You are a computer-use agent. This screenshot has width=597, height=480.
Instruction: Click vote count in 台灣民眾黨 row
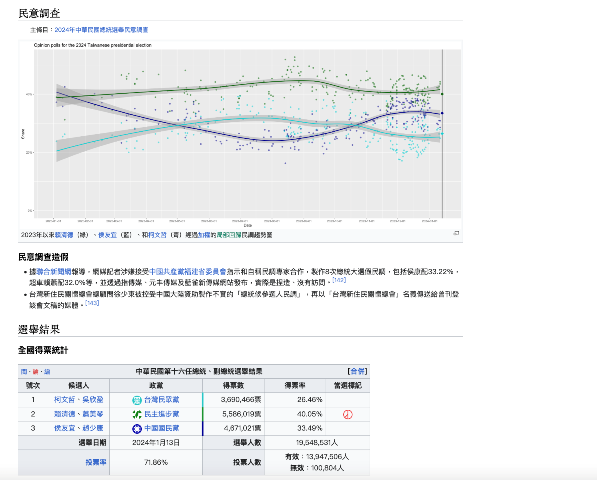point(241,400)
